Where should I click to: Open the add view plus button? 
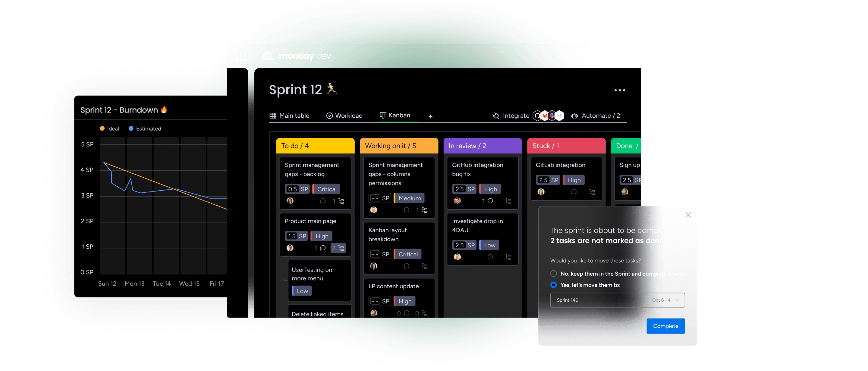coord(431,116)
